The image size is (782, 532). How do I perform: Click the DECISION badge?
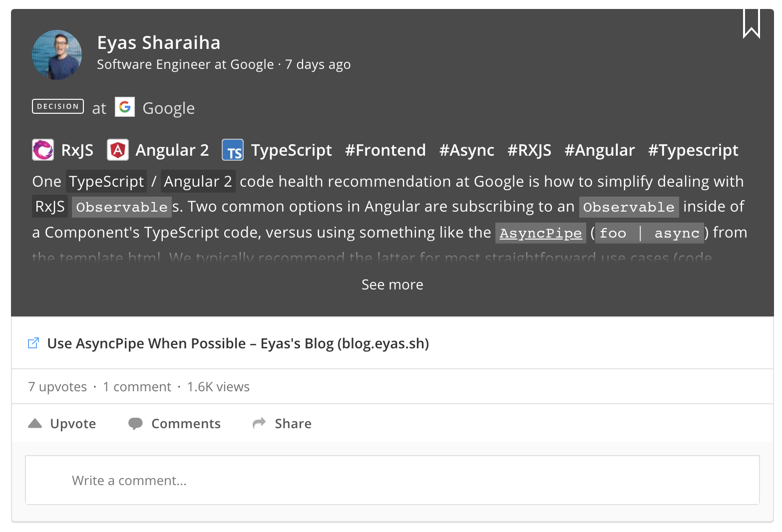(x=58, y=106)
